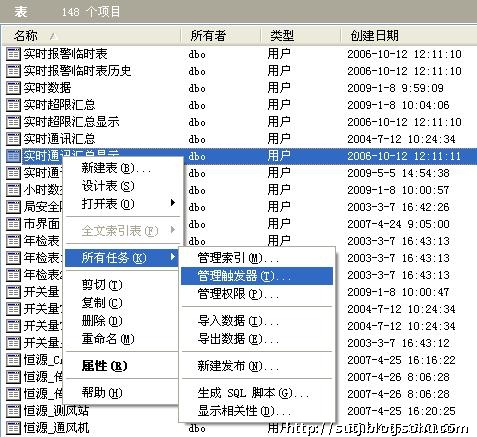Click table icon for 实时超限汇总 row
Screen dimensions: 477x437
coord(13,105)
